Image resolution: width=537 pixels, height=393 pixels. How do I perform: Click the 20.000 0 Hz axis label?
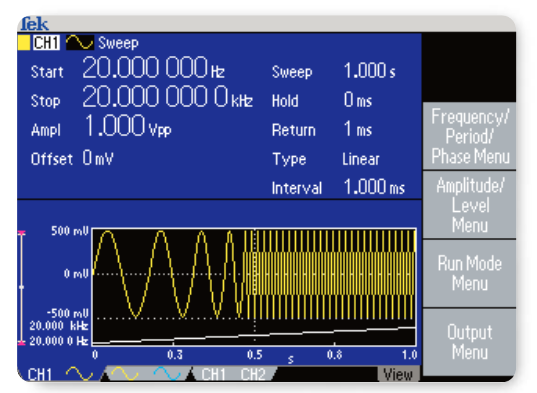(x=59, y=341)
